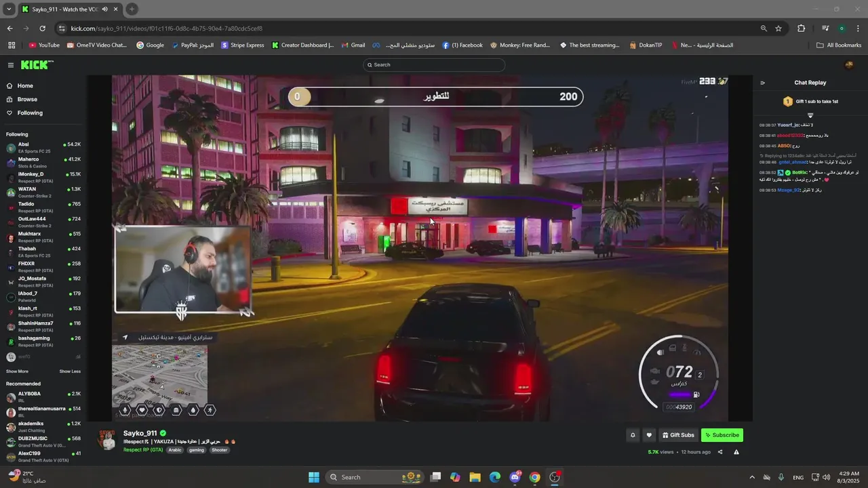Report the video via warning icon
Image resolution: width=868 pixels, height=488 pixels.
click(x=736, y=452)
